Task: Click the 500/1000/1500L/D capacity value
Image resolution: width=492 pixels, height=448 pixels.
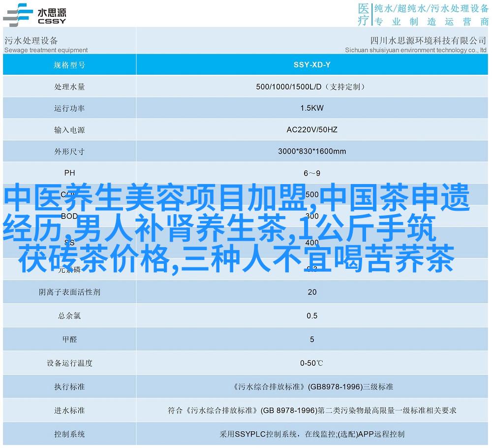Action: (x=311, y=87)
